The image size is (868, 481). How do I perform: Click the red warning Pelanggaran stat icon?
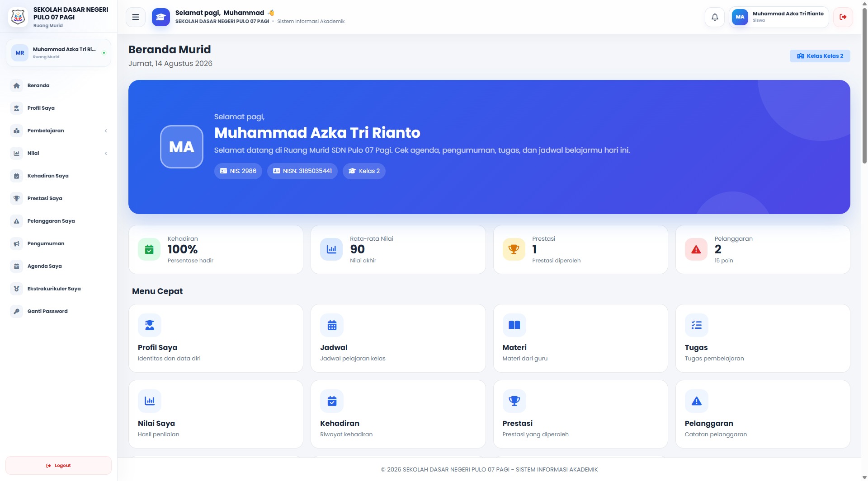[696, 249]
